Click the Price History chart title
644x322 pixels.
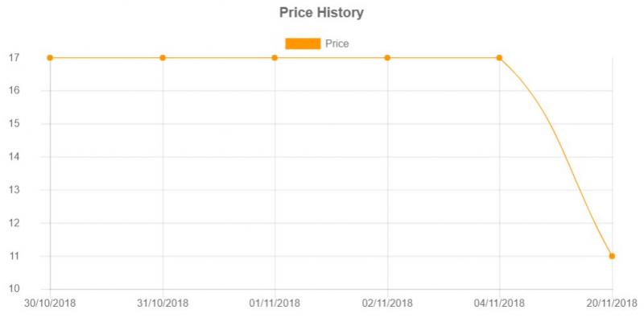coord(321,12)
